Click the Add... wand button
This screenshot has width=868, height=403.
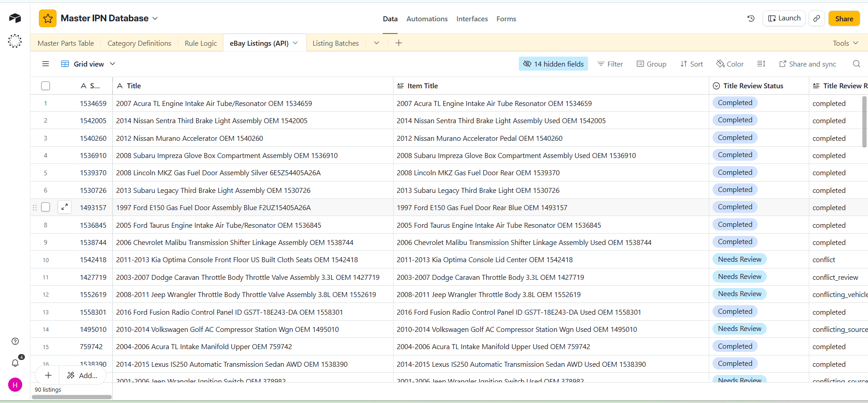click(82, 375)
